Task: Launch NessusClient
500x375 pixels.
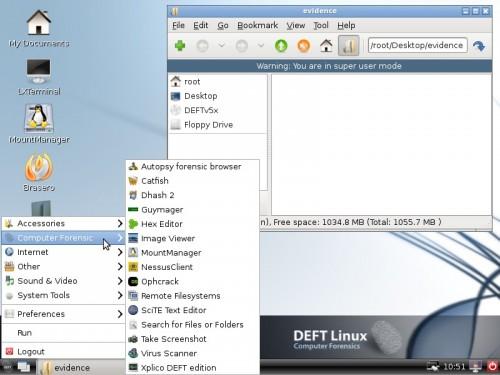Action: (x=193, y=267)
